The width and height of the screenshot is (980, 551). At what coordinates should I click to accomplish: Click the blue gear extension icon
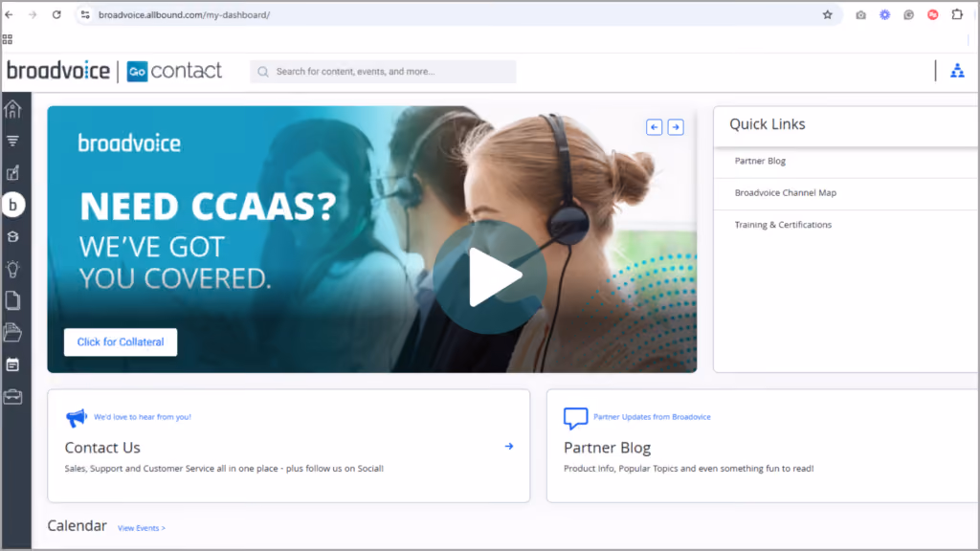point(884,15)
